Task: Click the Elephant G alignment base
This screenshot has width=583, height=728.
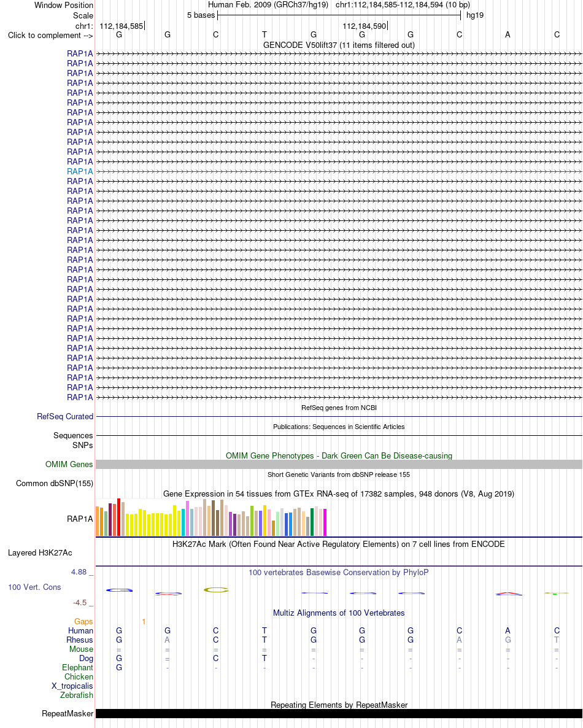Action: tap(119, 668)
